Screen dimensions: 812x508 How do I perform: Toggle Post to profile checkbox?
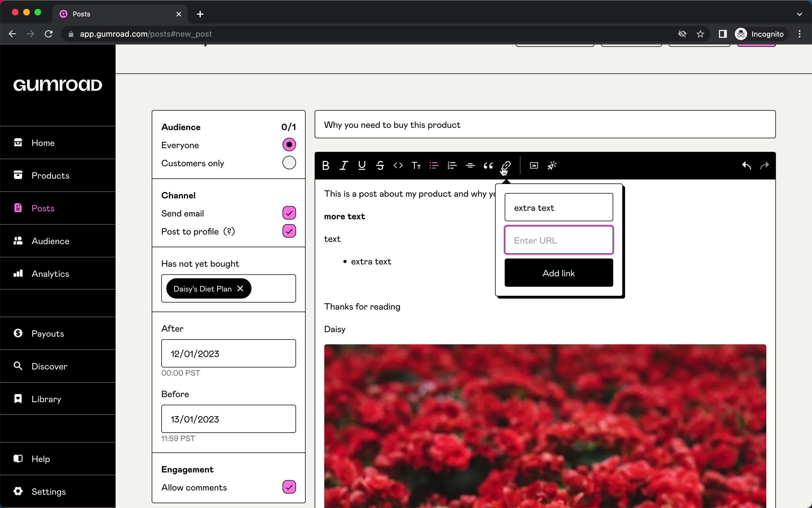(289, 231)
